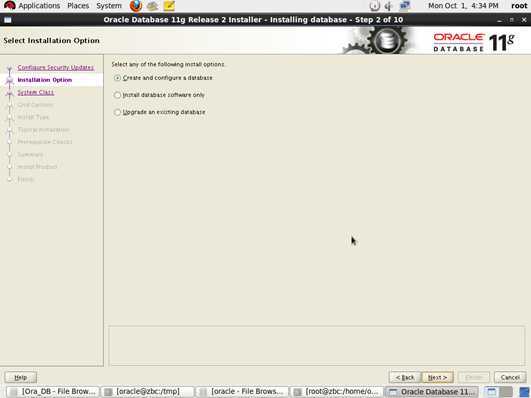Image resolution: width=531 pixels, height=398 pixels.
Task: Click the Red Hat logo icon
Action: click(x=10, y=5)
